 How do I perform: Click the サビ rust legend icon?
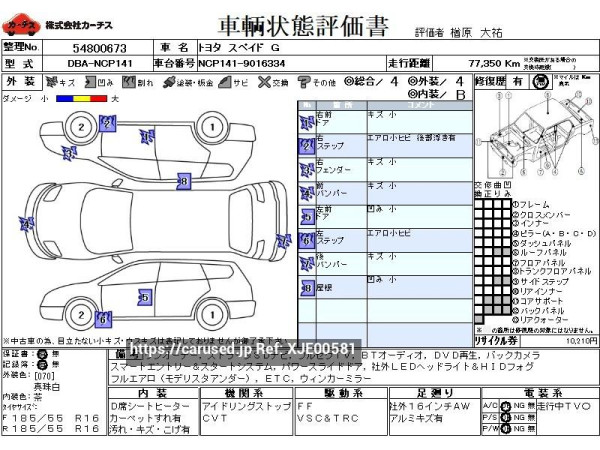pyautogui.click(x=224, y=81)
